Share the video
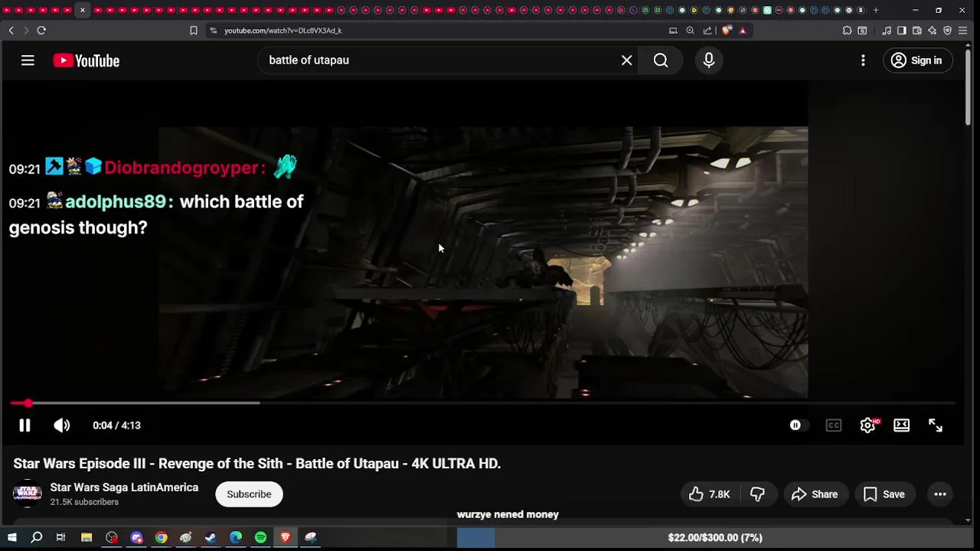The image size is (980, 551). tap(815, 494)
